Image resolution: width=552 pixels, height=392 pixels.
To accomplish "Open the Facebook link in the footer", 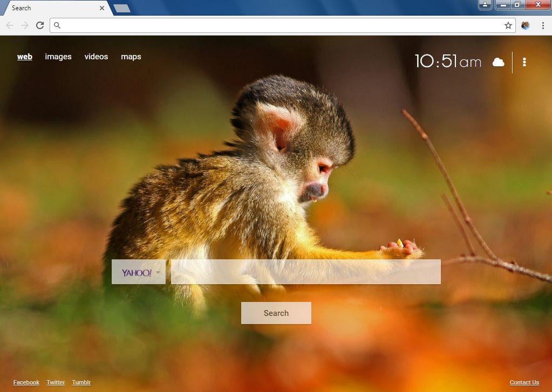I will 26,382.
